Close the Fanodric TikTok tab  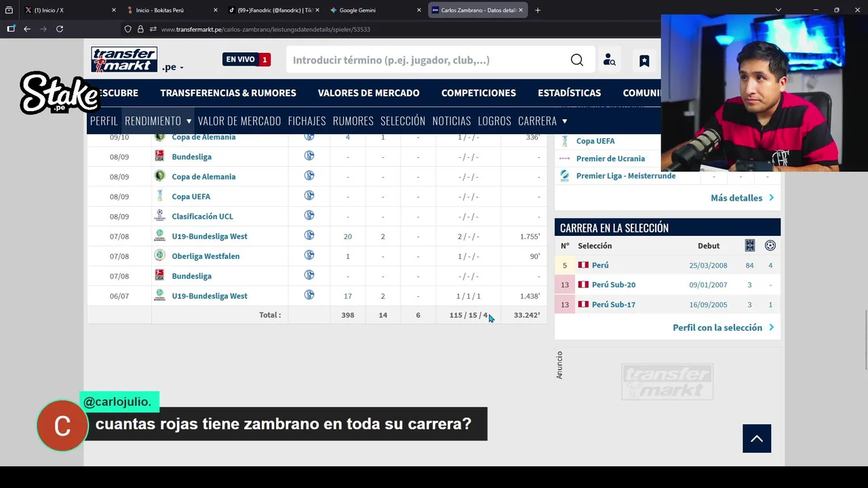[x=317, y=10]
